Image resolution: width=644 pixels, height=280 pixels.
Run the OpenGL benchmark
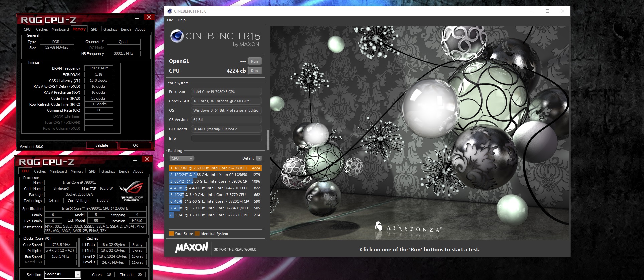pyautogui.click(x=255, y=61)
